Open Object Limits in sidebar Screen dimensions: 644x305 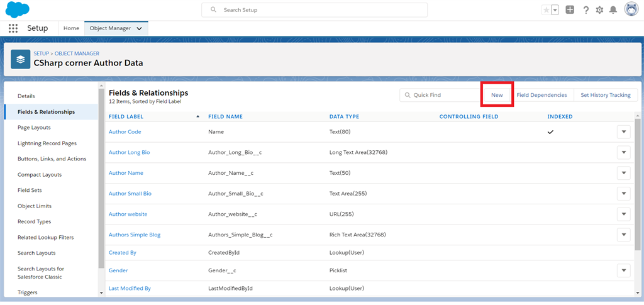pyautogui.click(x=35, y=206)
